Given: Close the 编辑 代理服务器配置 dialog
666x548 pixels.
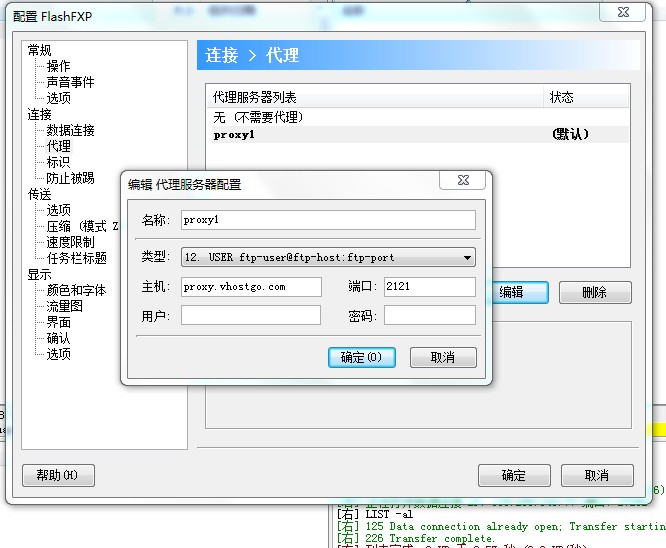Looking at the screenshot, I should (463, 181).
